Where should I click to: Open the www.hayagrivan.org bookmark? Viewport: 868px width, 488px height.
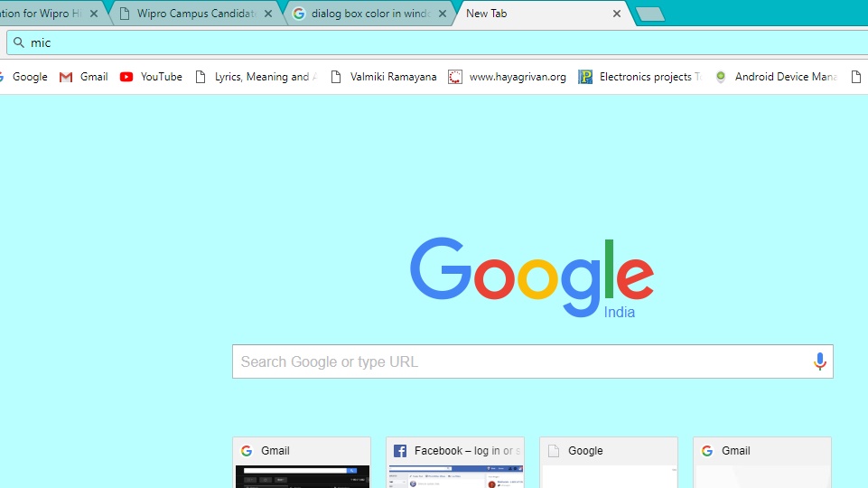[x=507, y=77]
